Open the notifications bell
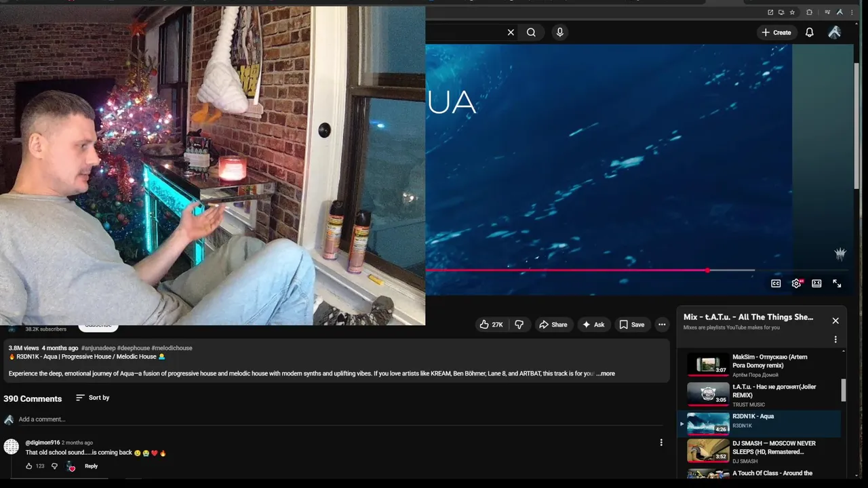Image resolution: width=868 pixels, height=488 pixels. [x=809, y=32]
